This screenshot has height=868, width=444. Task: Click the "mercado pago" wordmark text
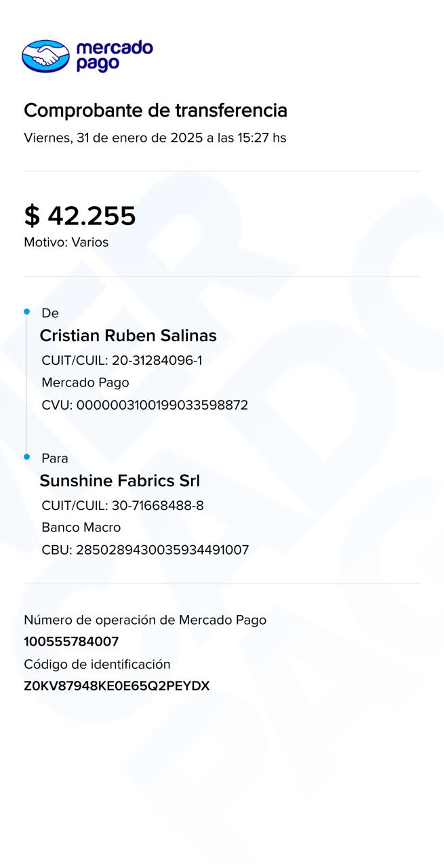click(114, 56)
